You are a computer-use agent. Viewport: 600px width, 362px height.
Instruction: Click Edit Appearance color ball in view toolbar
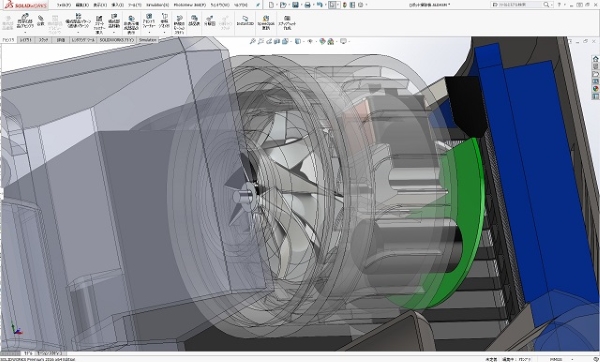point(322,41)
